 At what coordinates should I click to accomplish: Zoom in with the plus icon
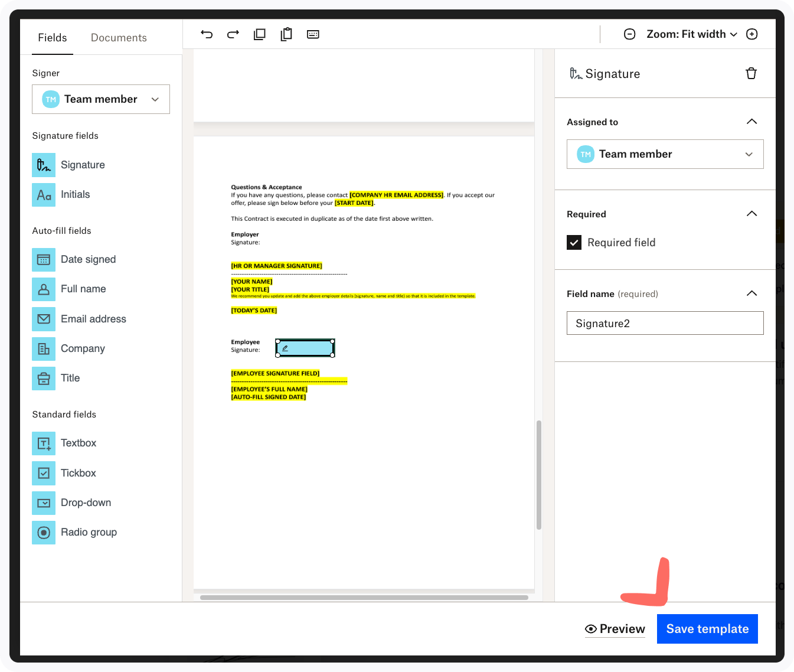click(x=752, y=34)
